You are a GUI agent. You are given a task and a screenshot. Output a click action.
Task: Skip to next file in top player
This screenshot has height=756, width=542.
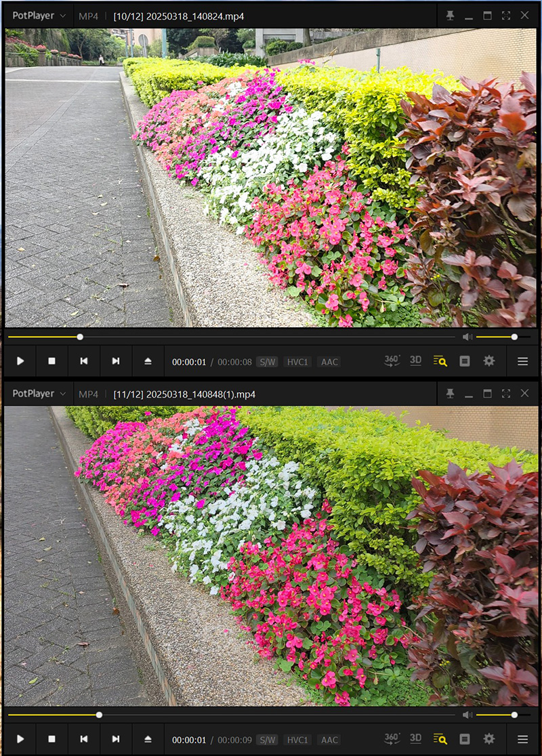pyautogui.click(x=116, y=361)
